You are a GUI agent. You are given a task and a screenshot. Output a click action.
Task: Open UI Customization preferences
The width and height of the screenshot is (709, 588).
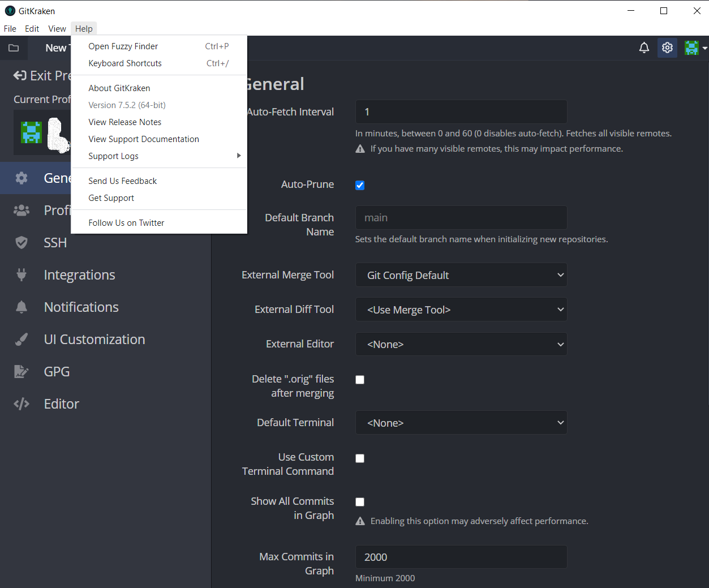[105, 340]
